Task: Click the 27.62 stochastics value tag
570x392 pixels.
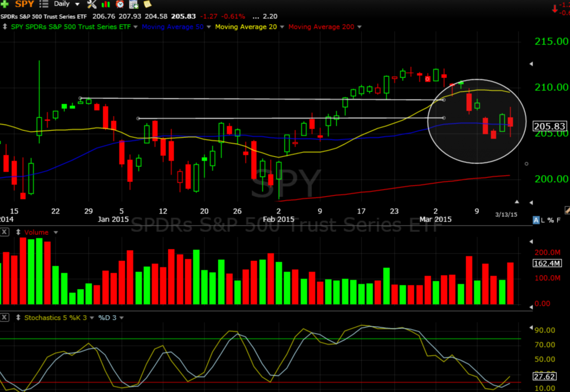Action: (x=544, y=376)
